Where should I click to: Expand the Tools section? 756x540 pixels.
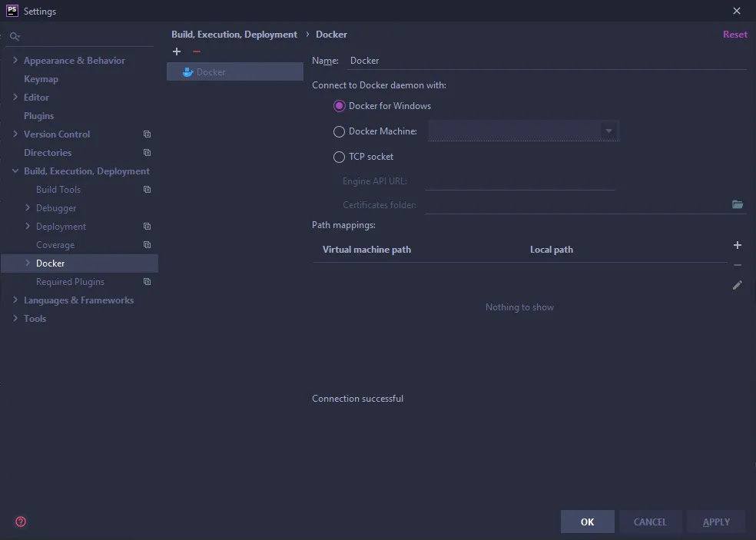(x=15, y=318)
